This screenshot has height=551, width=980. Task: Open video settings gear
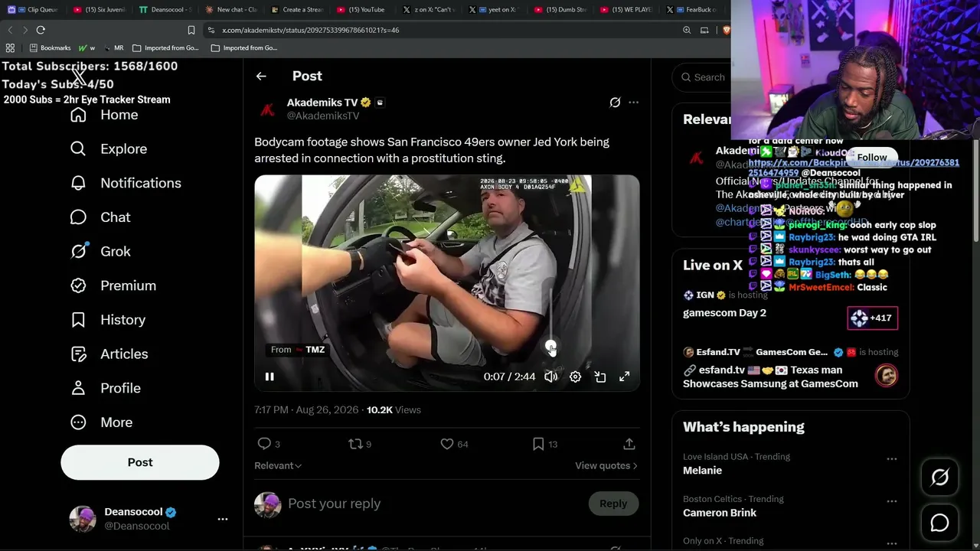(575, 377)
